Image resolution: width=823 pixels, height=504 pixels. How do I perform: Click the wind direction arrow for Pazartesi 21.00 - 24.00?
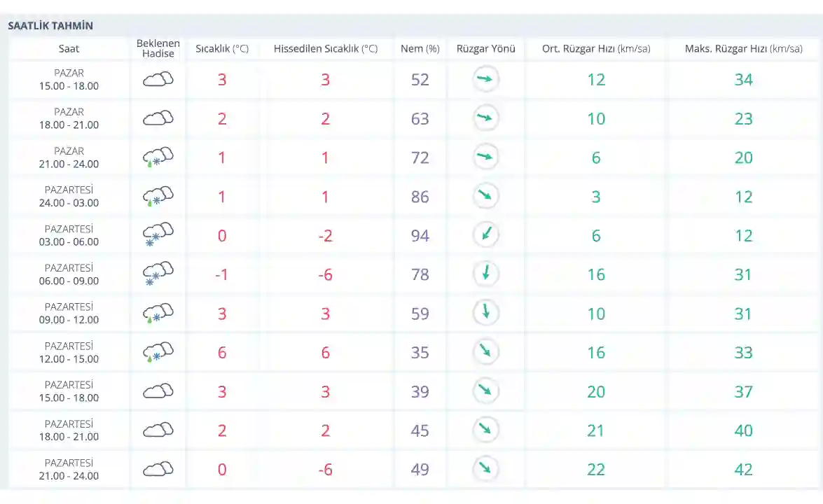point(485,469)
